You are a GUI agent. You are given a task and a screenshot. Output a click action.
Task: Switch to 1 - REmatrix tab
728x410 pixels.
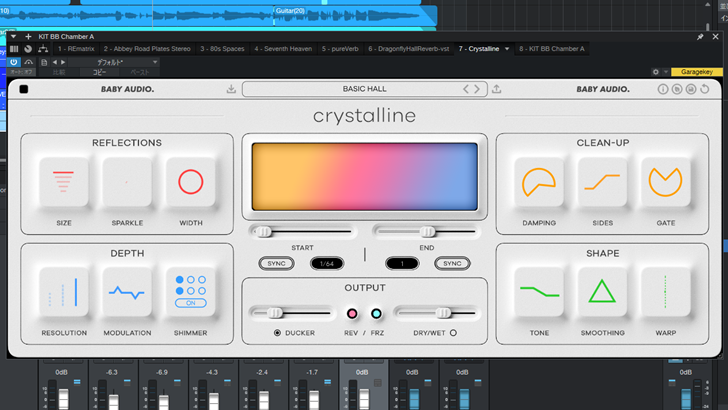pyautogui.click(x=76, y=49)
